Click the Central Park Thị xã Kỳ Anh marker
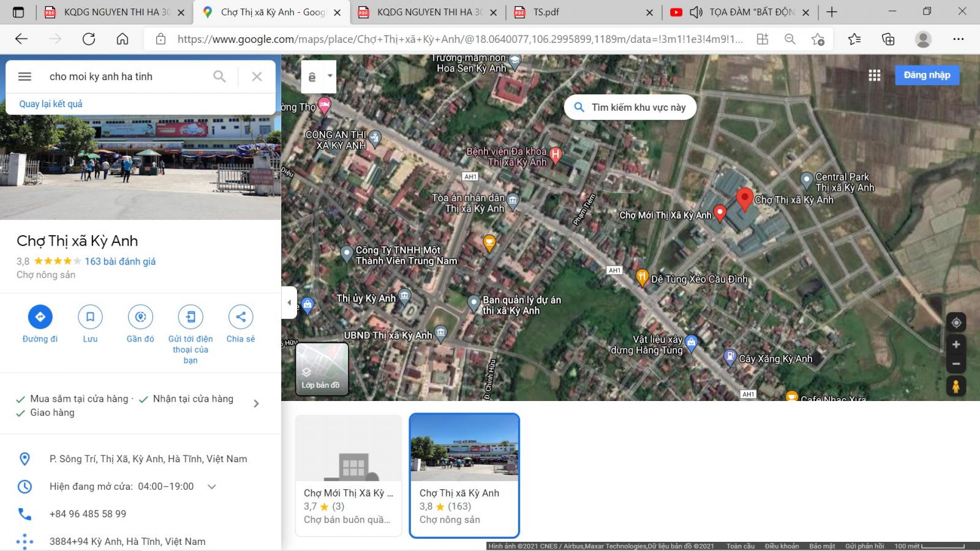The image size is (980, 551). click(x=807, y=180)
